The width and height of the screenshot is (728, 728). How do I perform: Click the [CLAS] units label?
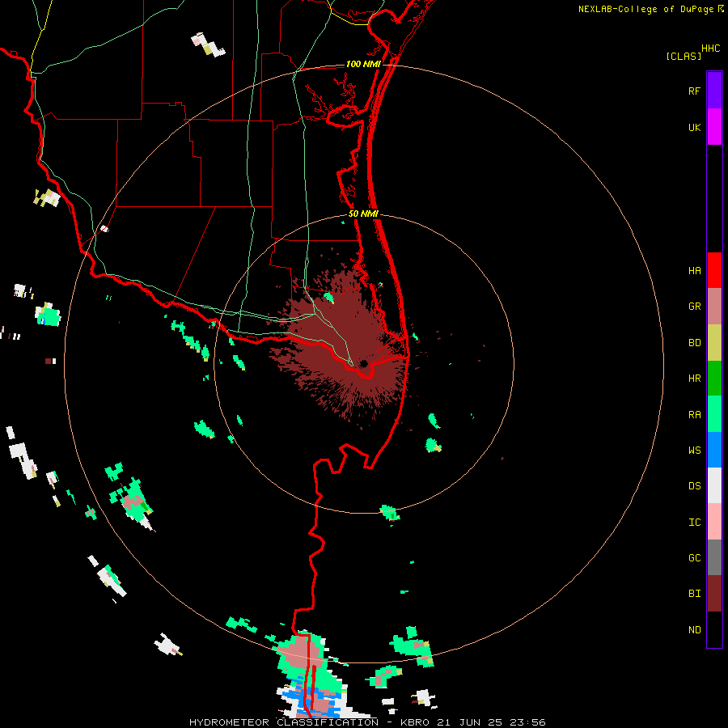point(684,56)
